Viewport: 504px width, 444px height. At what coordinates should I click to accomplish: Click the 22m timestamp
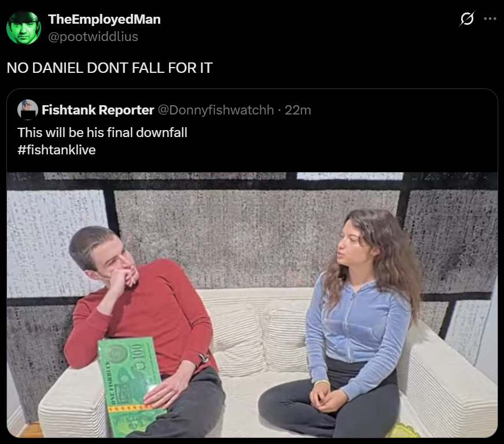coord(298,110)
